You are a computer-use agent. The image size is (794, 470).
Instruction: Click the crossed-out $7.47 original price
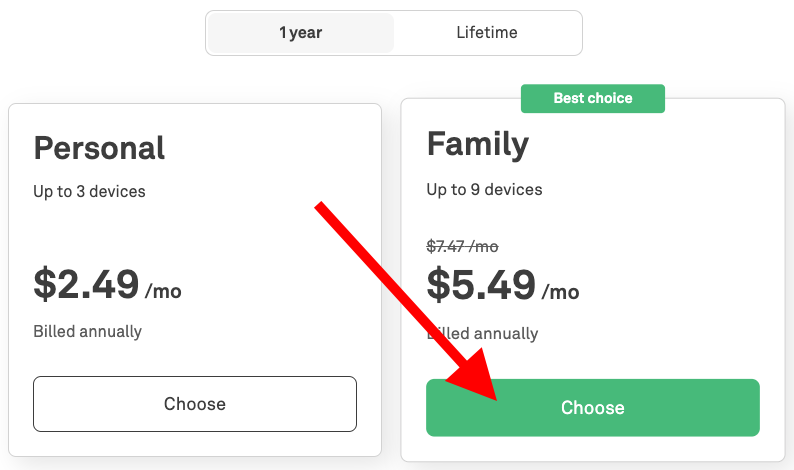tap(462, 246)
